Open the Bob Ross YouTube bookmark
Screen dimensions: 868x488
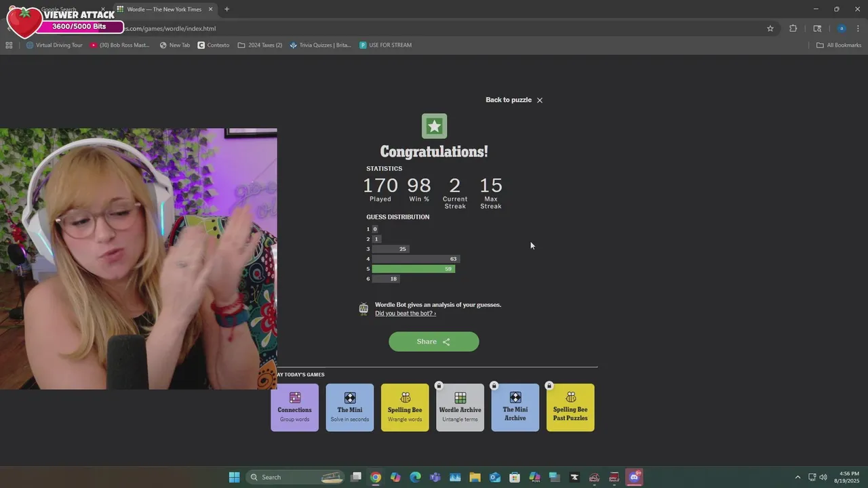(x=120, y=45)
